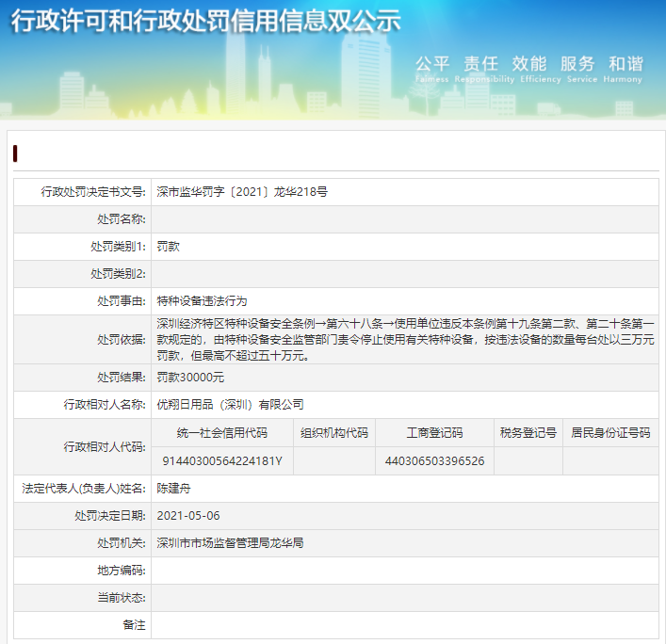The width and height of the screenshot is (666, 644).
Task: Click the 处罚依据 legal basis paragraph
Action: [405, 339]
